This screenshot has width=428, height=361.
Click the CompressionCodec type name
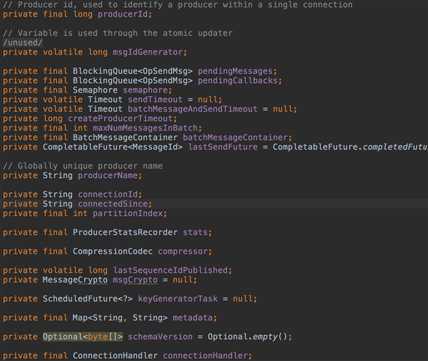click(x=113, y=251)
